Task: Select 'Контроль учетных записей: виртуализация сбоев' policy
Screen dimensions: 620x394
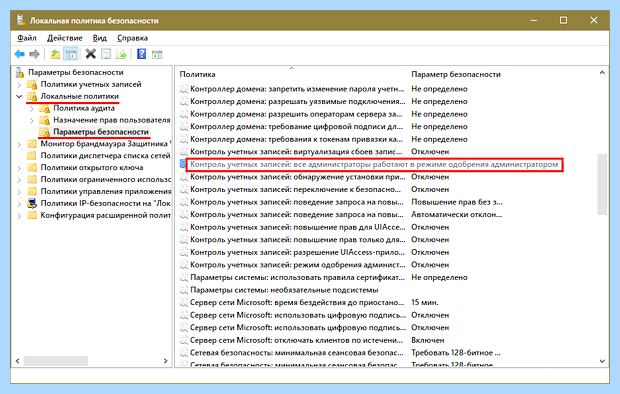Action: 296,152
